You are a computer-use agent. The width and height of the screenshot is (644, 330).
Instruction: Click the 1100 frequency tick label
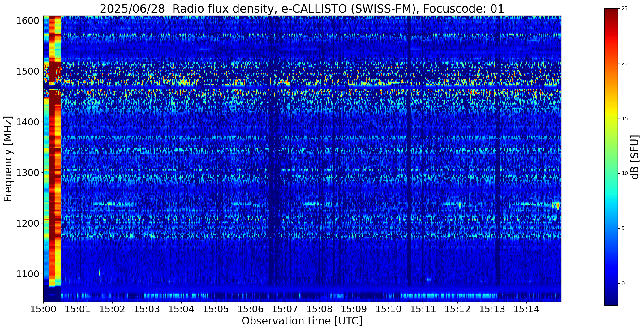[28, 274]
